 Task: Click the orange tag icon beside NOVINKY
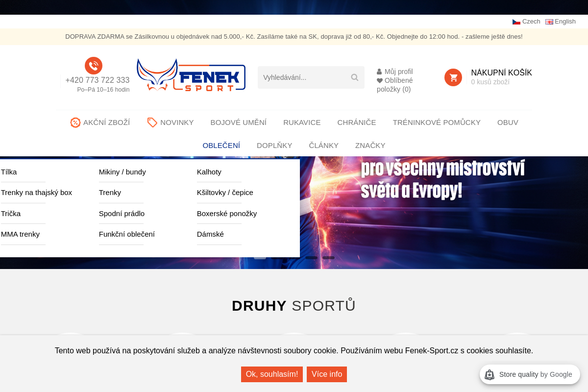(x=152, y=122)
